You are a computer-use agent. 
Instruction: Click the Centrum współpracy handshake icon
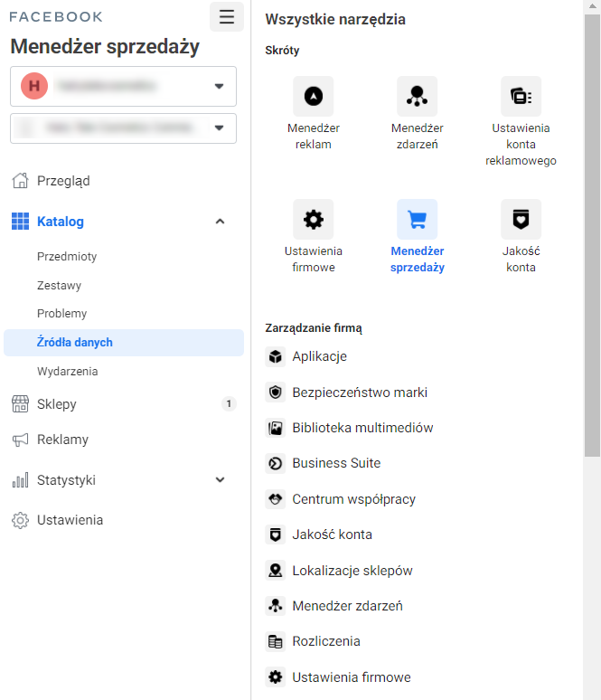pyautogui.click(x=276, y=499)
